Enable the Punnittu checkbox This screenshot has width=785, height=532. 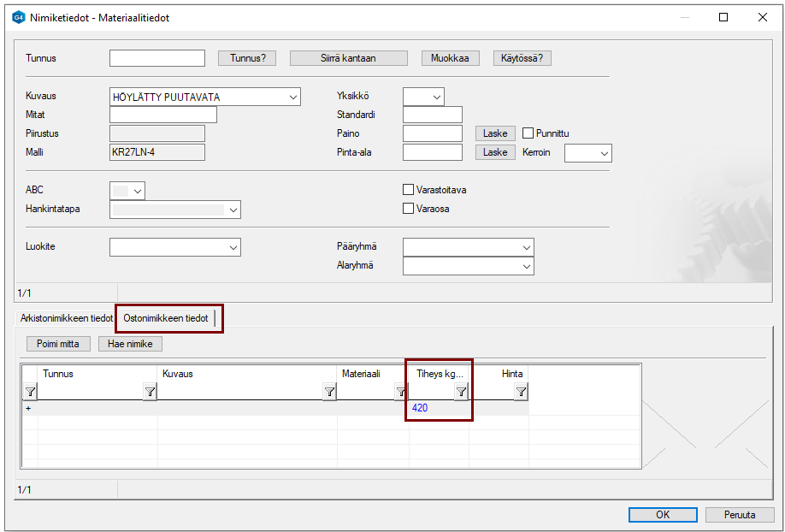point(528,133)
